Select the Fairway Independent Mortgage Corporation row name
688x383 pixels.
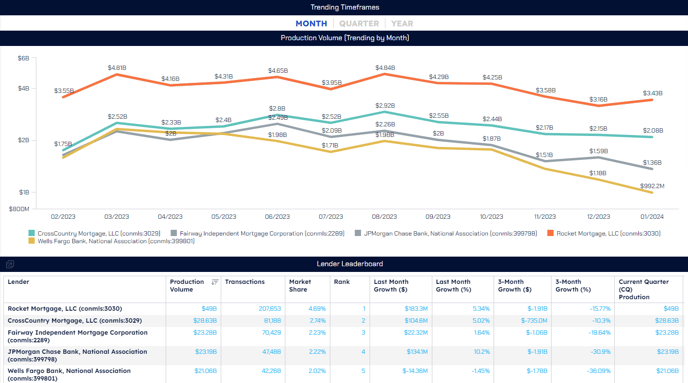click(78, 336)
